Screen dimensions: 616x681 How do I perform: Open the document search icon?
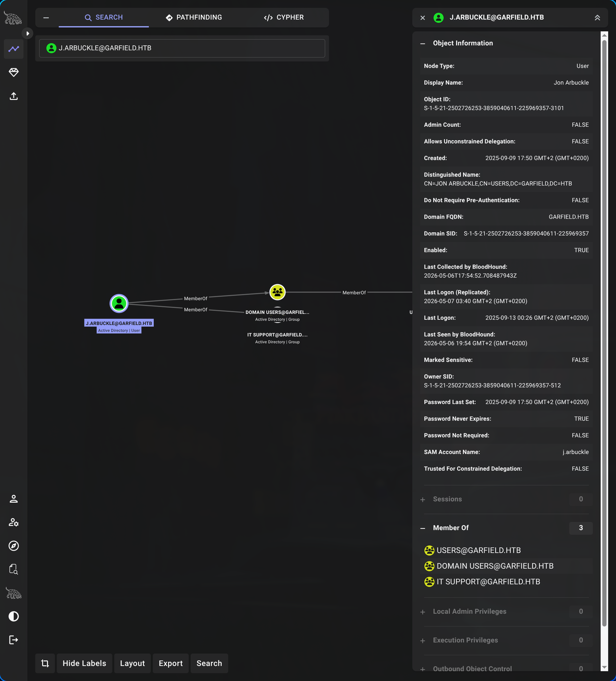[14, 569]
